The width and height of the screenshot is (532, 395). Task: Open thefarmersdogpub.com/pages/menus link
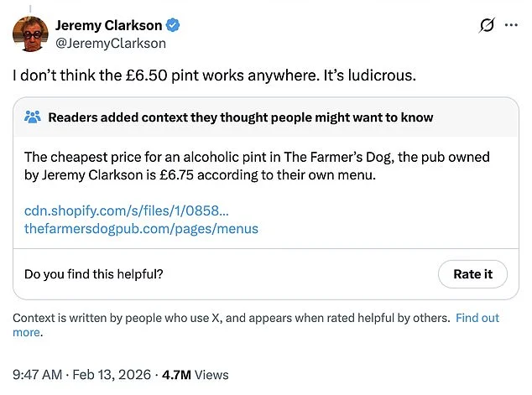(141, 228)
